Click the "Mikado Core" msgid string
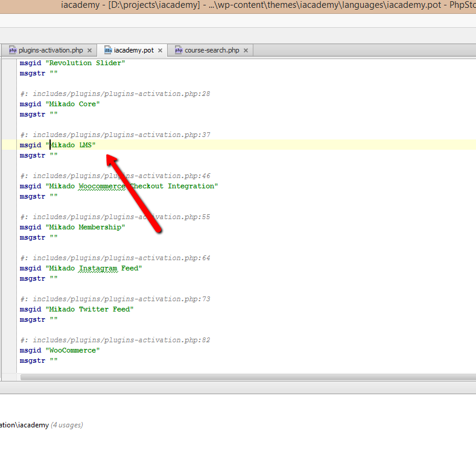Image resolution: width=476 pixels, height=460 pixels. (72, 104)
